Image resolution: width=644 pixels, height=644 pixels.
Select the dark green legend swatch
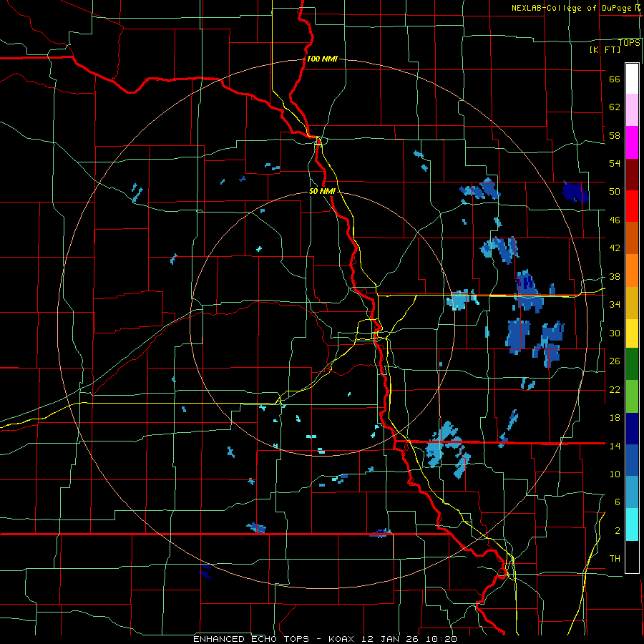(632, 364)
